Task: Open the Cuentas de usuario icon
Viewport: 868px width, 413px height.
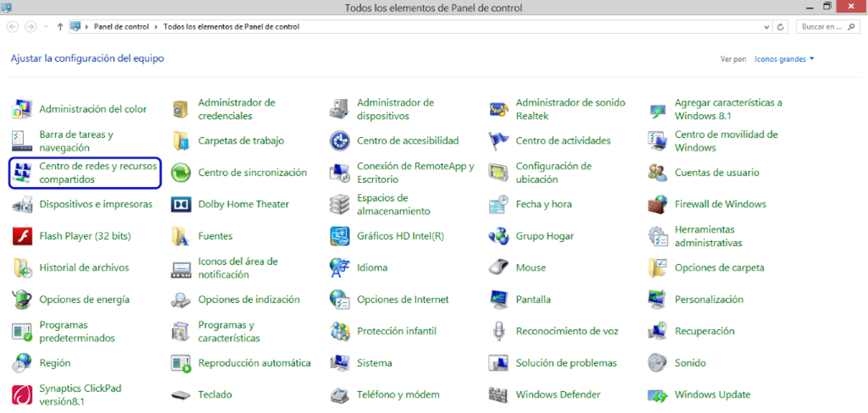Action: [657, 173]
